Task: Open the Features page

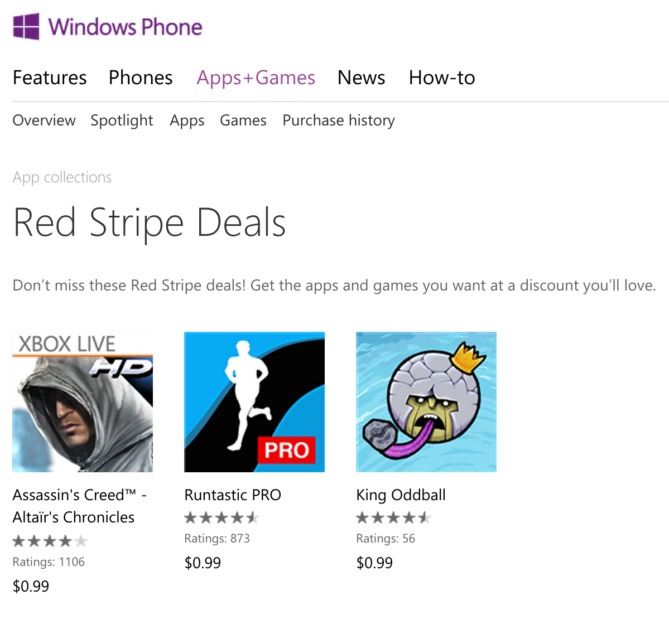Action: click(x=50, y=78)
